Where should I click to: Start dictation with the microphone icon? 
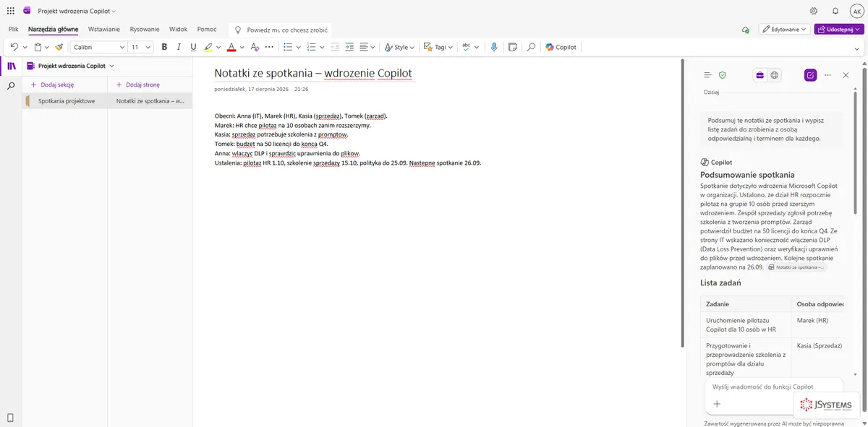tap(494, 47)
